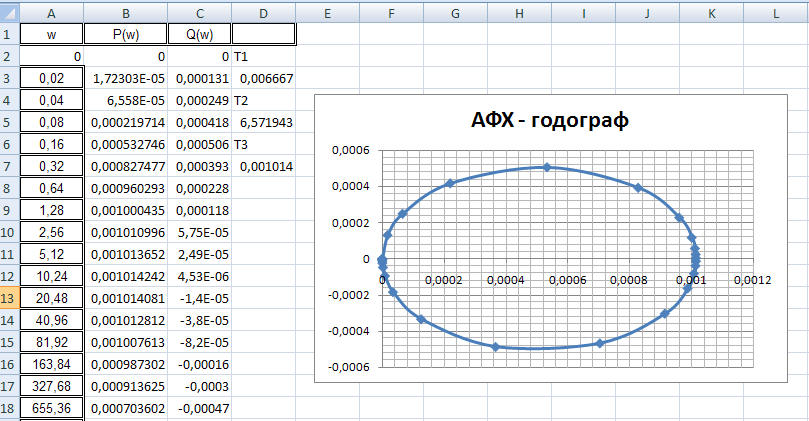This screenshot has height=421, width=809.
Task: Select column C header
Action: coord(200,13)
